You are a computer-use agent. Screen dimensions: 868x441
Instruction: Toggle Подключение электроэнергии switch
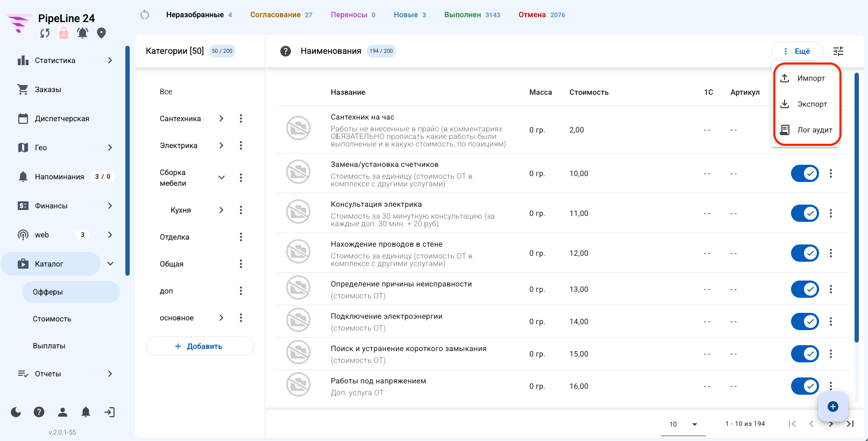(x=805, y=321)
